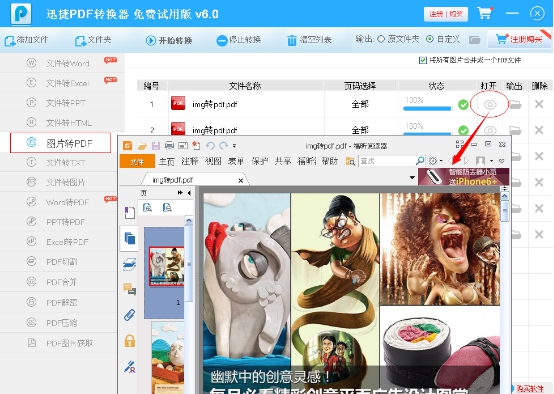Click the PDF file icon in row 1
Image resolution: width=554 pixels, height=394 pixels.
178,104
